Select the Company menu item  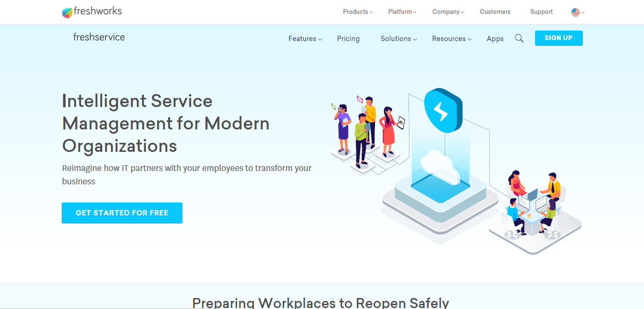point(445,11)
